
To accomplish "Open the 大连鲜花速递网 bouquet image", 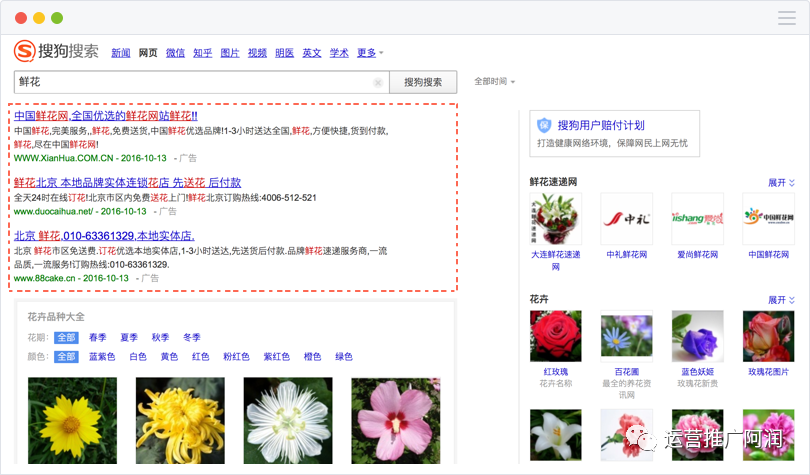I will pyautogui.click(x=556, y=218).
